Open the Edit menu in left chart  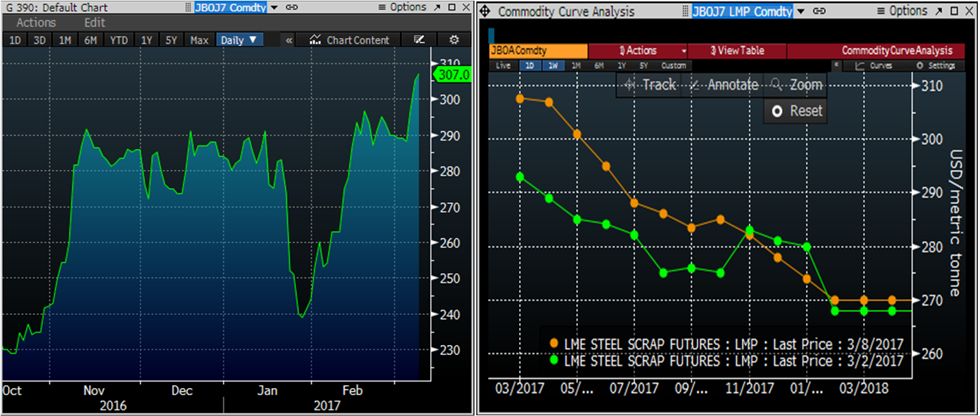95,23
